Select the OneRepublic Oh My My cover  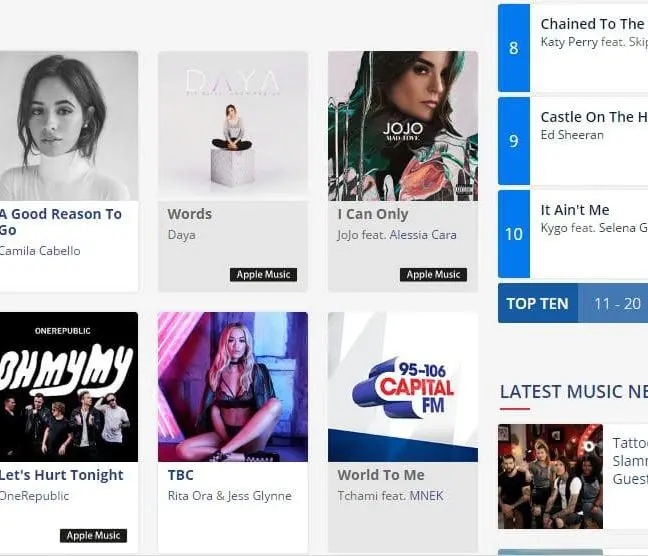click(69, 387)
